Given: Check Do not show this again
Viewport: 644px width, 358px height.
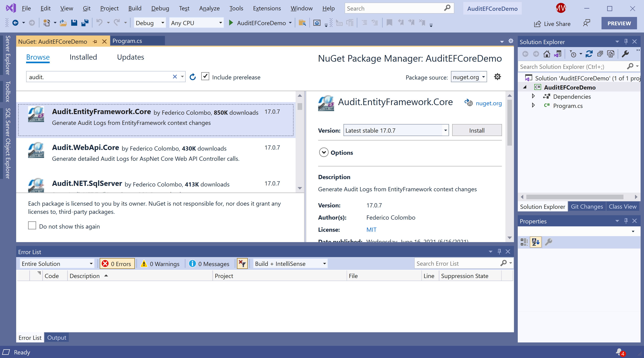Looking at the screenshot, I should (32, 226).
